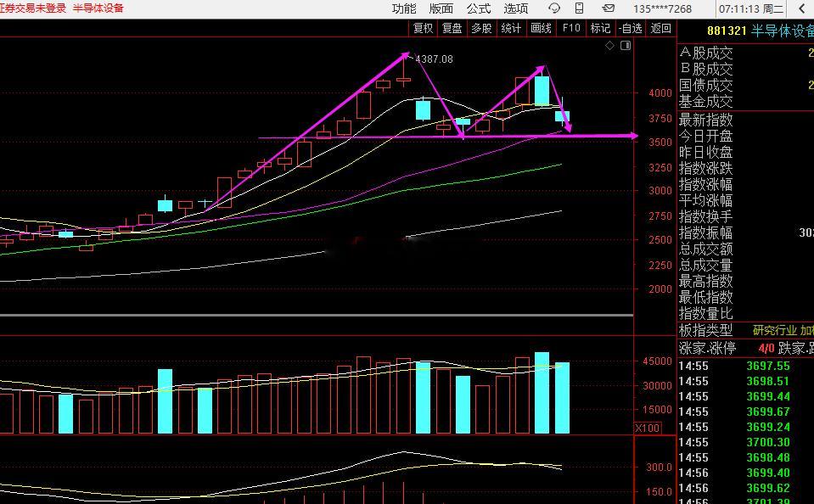The image size is (814, 504).
Task: Click the 指数振幅 row
Action: point(745,232)
